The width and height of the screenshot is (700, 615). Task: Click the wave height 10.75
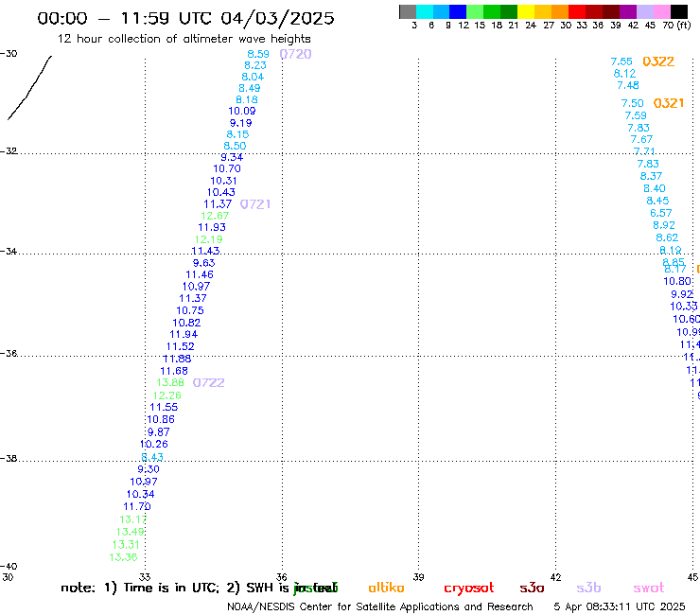(x=190, y=310)
